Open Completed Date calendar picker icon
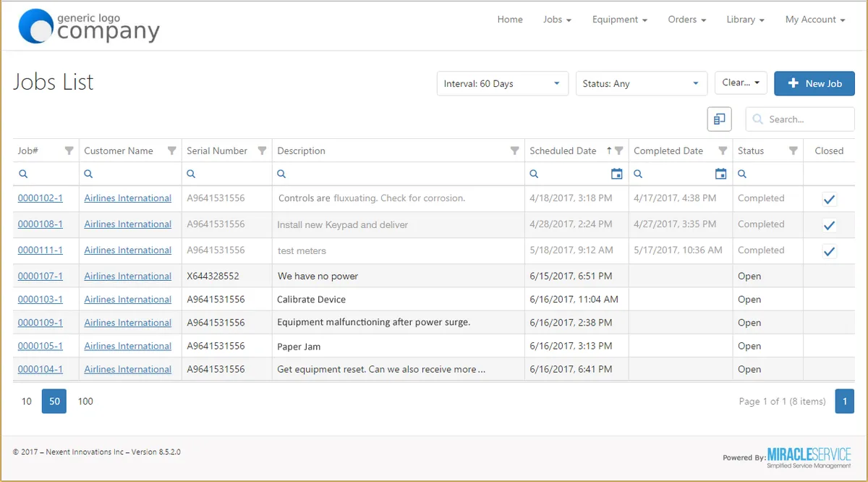Image resolution: width=868 pixels, height=482 pixels. pos(720,174)
